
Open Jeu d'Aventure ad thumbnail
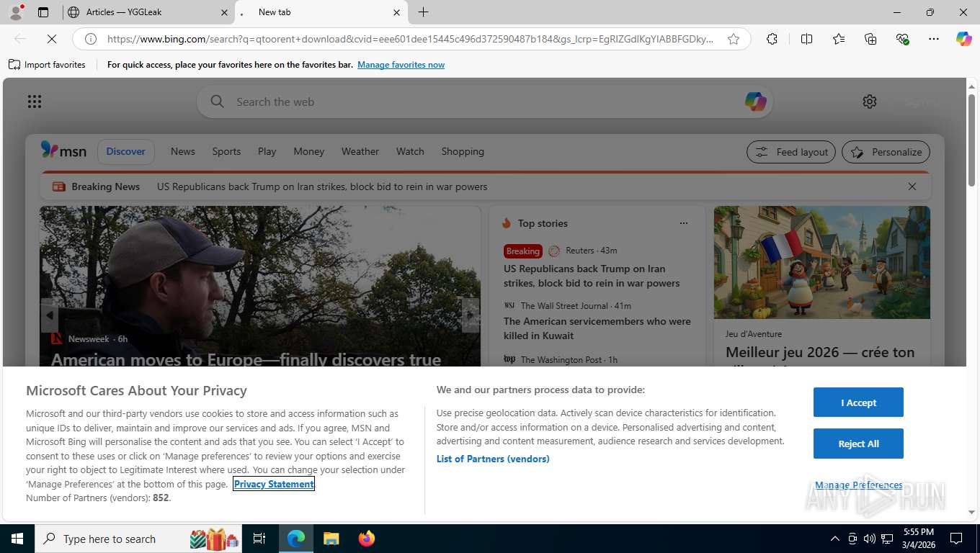pyautogui.click(x=822, y=263)
